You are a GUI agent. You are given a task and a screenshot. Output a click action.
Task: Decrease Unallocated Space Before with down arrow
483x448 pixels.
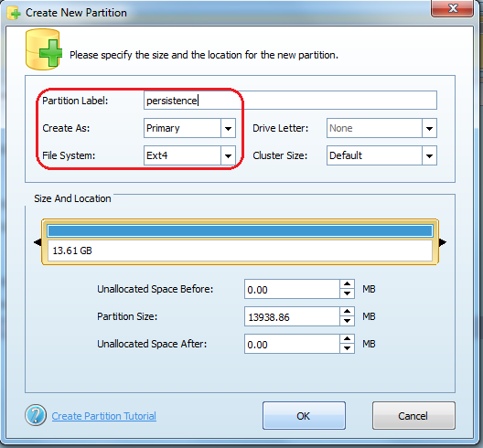click(x=348, y=293)
